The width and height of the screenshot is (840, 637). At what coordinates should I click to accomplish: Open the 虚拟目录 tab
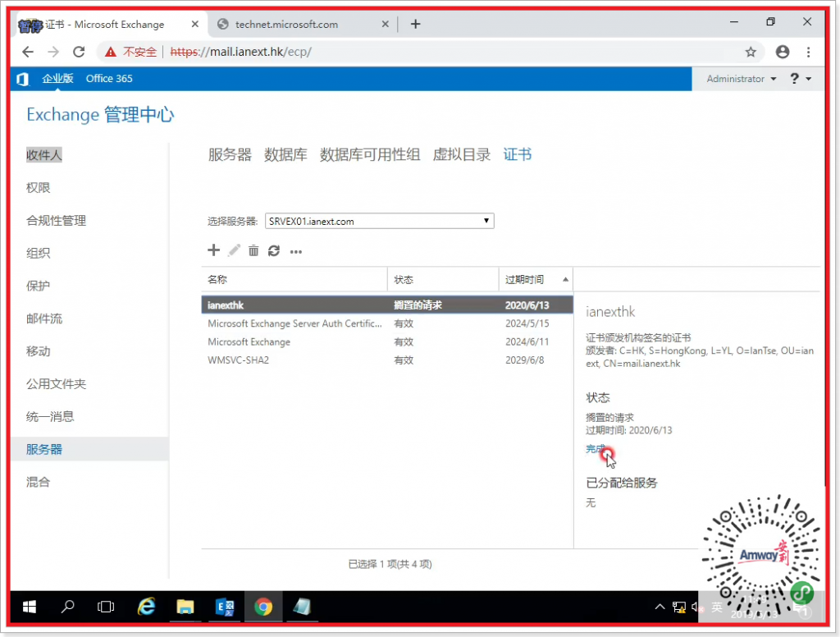tap(461, 154)
